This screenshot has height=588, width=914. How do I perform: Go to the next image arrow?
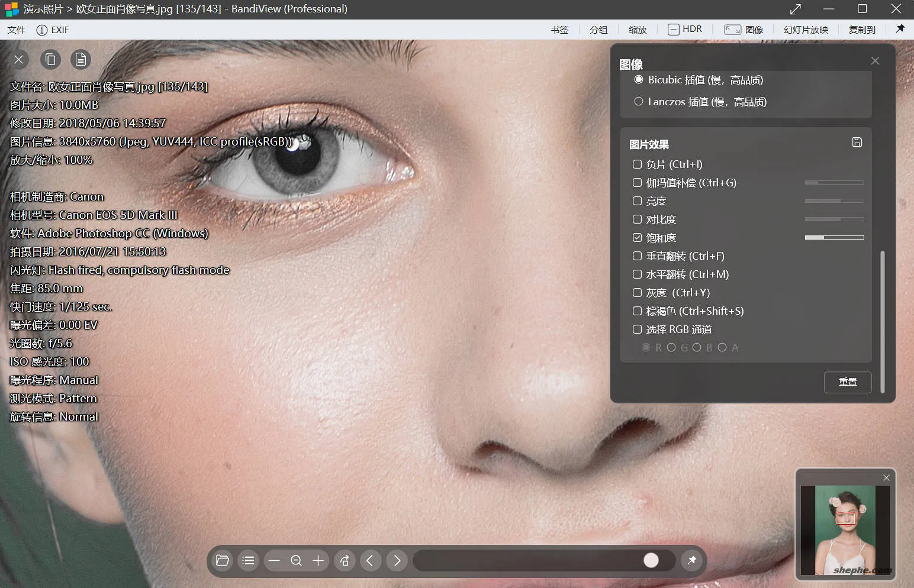click(x=397, y=560)
